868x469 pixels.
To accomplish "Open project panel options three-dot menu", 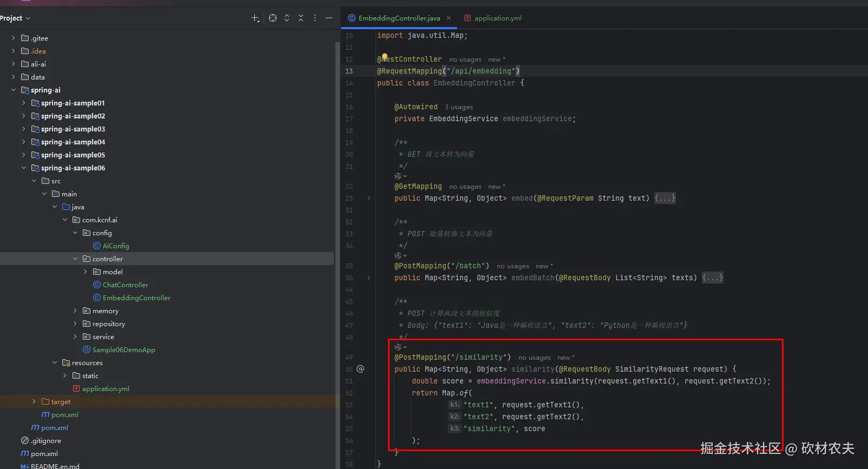I will (315, 18).
